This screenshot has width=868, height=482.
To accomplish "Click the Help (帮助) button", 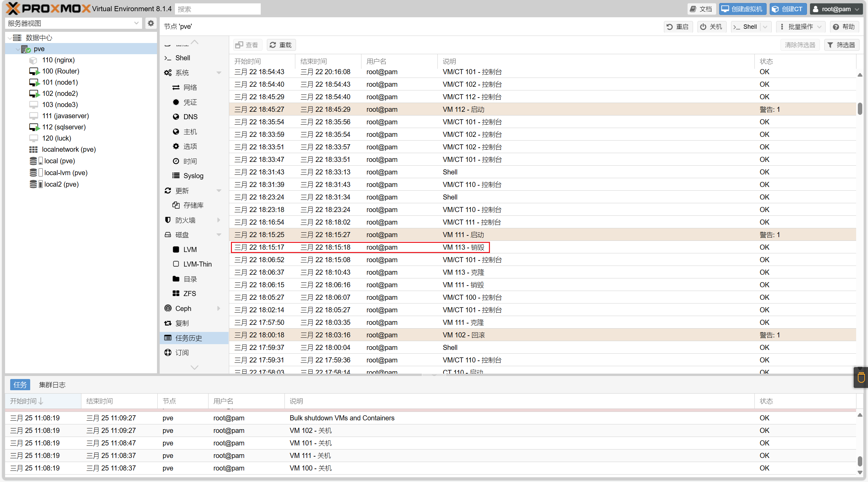I will 844,27.
